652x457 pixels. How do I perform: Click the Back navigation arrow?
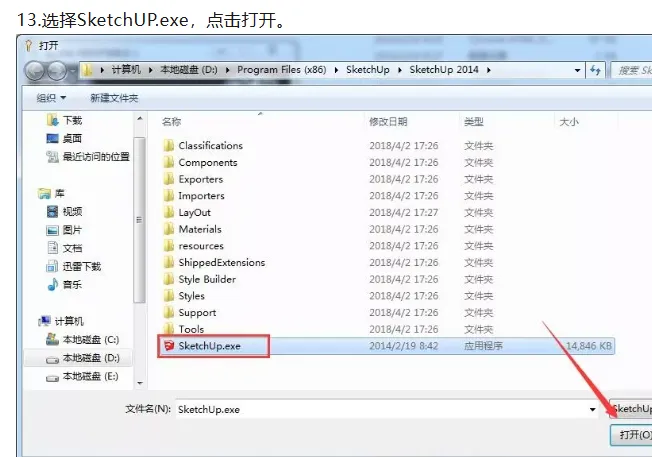tap(35, 71)
